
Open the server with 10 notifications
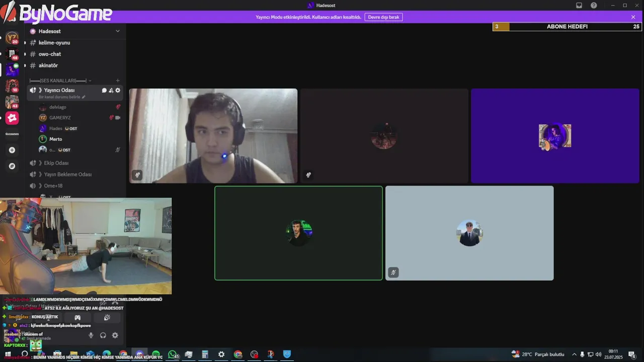pos(12,86)
